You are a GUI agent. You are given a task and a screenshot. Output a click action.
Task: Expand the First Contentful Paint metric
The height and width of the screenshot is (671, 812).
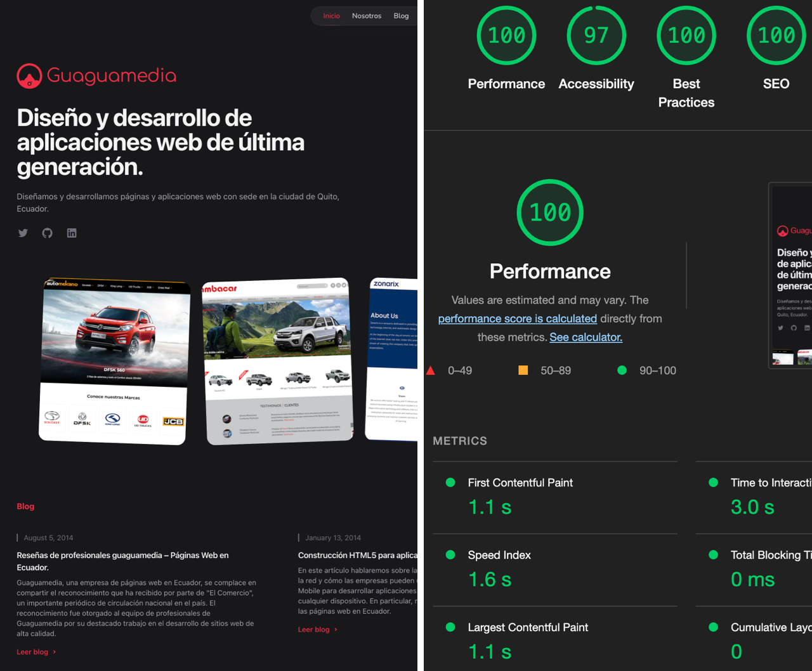pyautogui.click(x=520, y=483)
